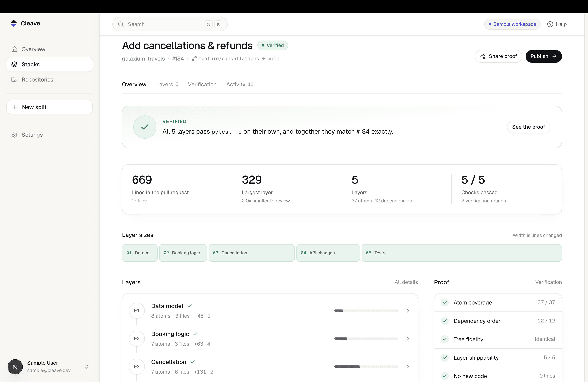Switch to the Layers tab

point(167,84)
